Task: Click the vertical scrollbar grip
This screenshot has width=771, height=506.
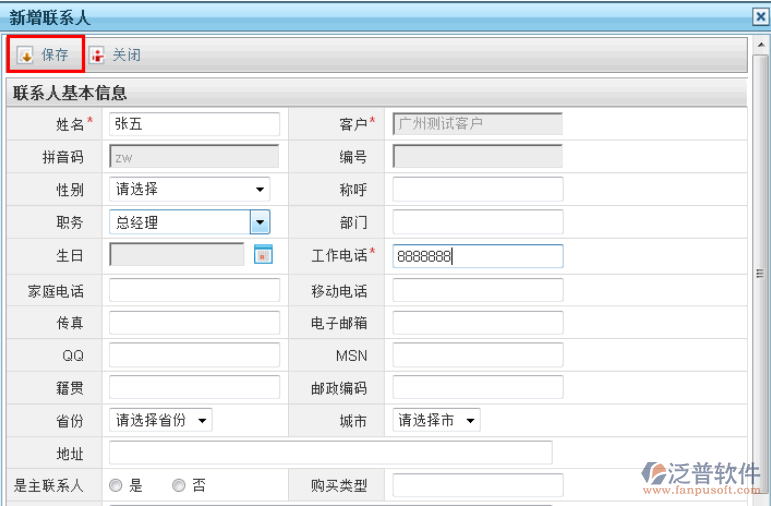Action: (x=760, y=273)
